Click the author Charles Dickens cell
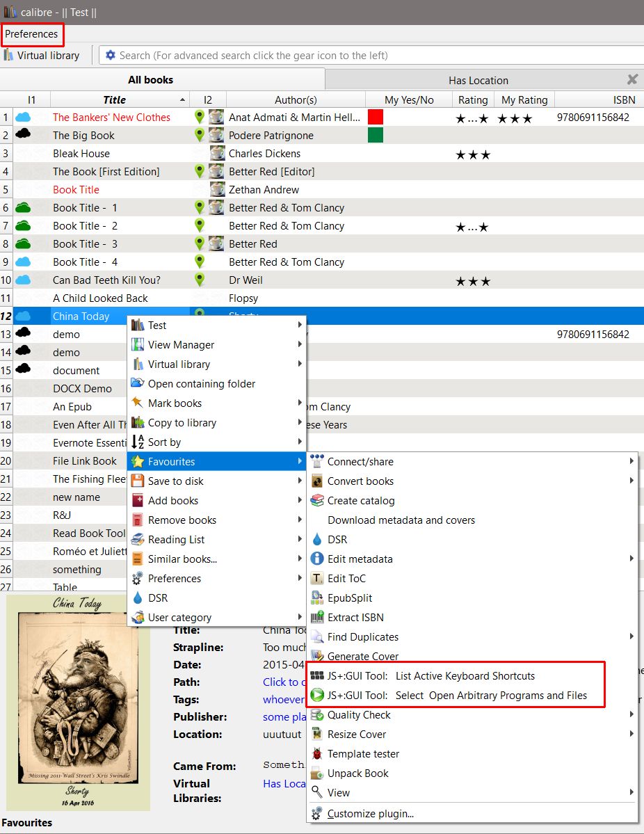This screenshot has width=644, height=834. (x=296, y=154)
